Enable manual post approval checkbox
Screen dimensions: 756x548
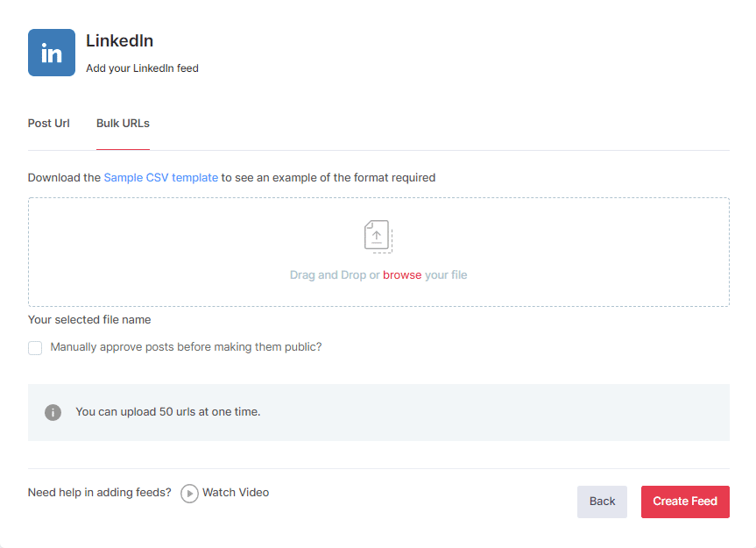tap(35, 348)
